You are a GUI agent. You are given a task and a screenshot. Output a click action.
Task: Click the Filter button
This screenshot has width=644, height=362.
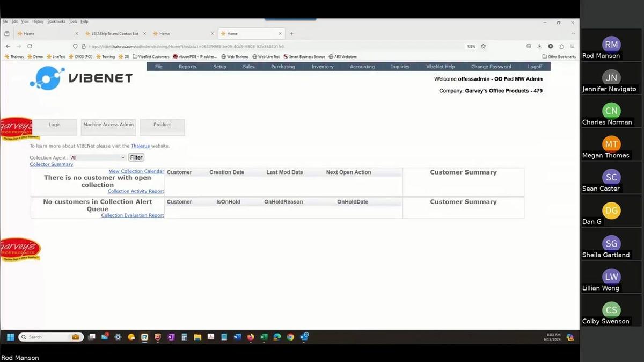click(x=136, y=157)
